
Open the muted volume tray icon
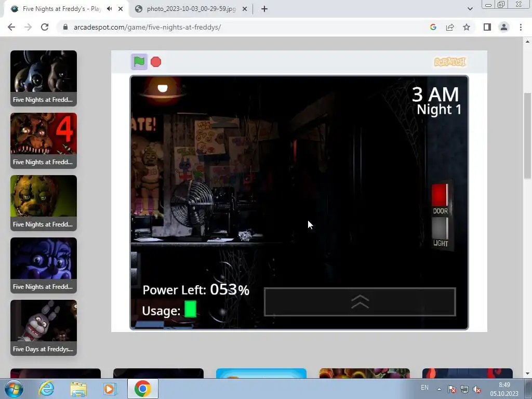coord(477,389)
